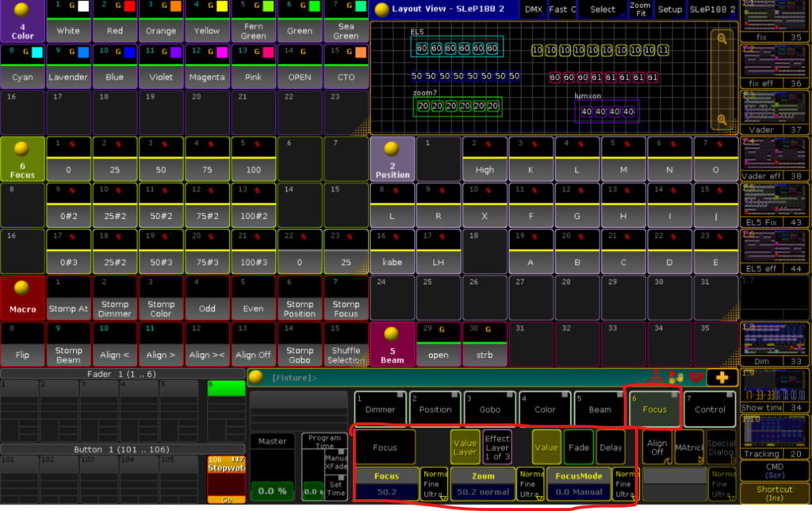This screenshot has height=511, width=812.
Task: Click the broken heart icon in Fixture bar
Action: (x=697, y=378)
